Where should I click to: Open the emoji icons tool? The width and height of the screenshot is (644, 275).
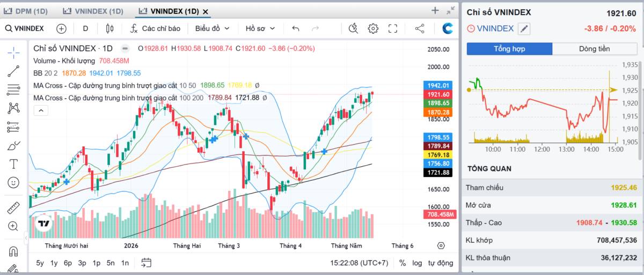click(13, 183)
